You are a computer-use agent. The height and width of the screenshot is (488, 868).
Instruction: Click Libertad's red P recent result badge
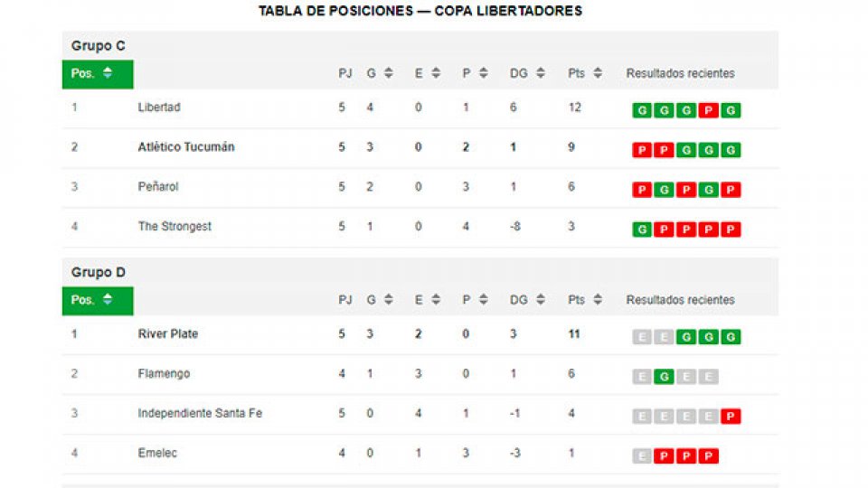click(710, 111)
